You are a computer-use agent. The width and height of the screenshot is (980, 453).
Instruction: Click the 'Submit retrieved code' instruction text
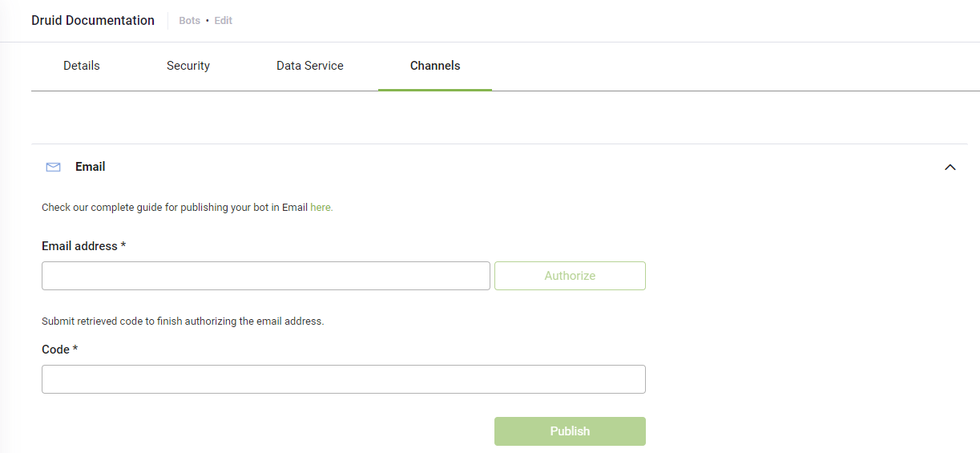(182, 322)
